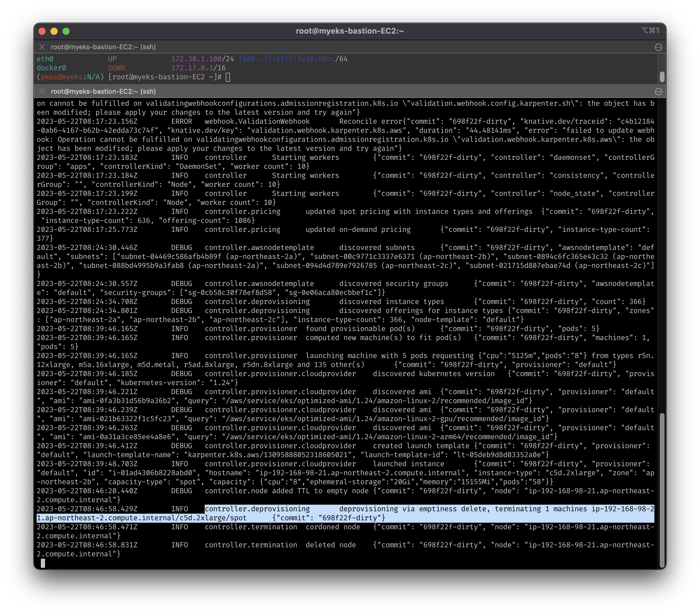Click 'created launch template' log message
700x614 pixels.
[x=421, y=446]
